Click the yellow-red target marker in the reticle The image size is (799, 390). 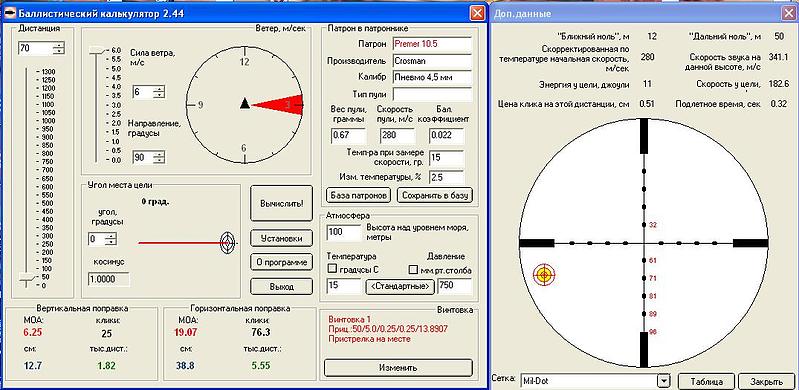pos(544,275)
